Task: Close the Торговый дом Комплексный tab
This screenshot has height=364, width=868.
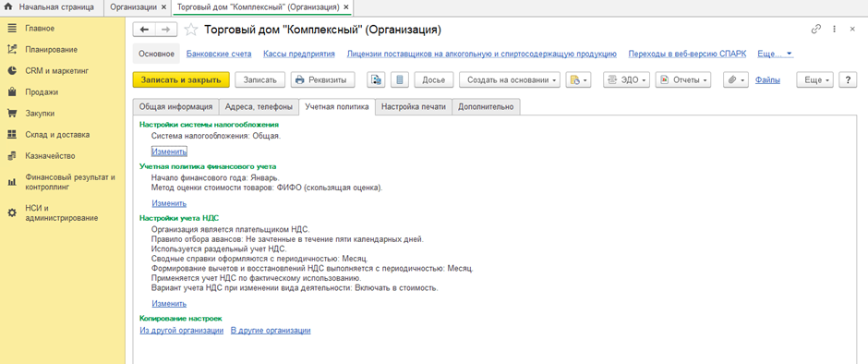Action: tap(346, 7)
